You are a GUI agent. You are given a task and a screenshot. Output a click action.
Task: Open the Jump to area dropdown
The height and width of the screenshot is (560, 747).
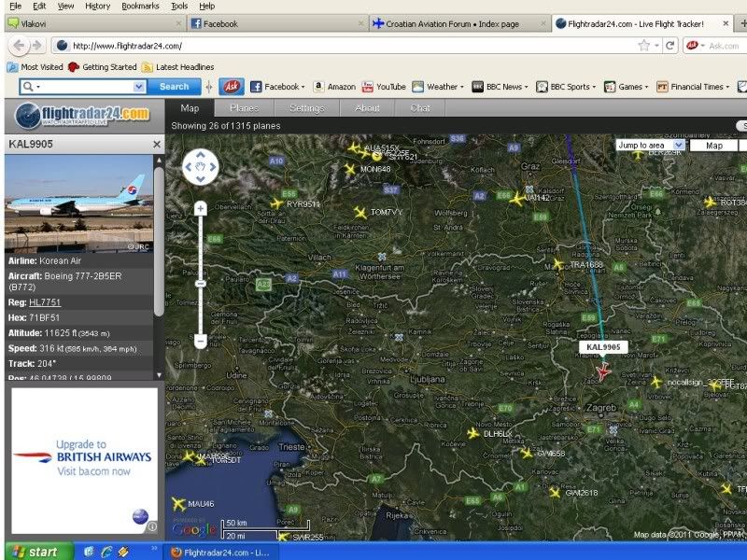650,146
